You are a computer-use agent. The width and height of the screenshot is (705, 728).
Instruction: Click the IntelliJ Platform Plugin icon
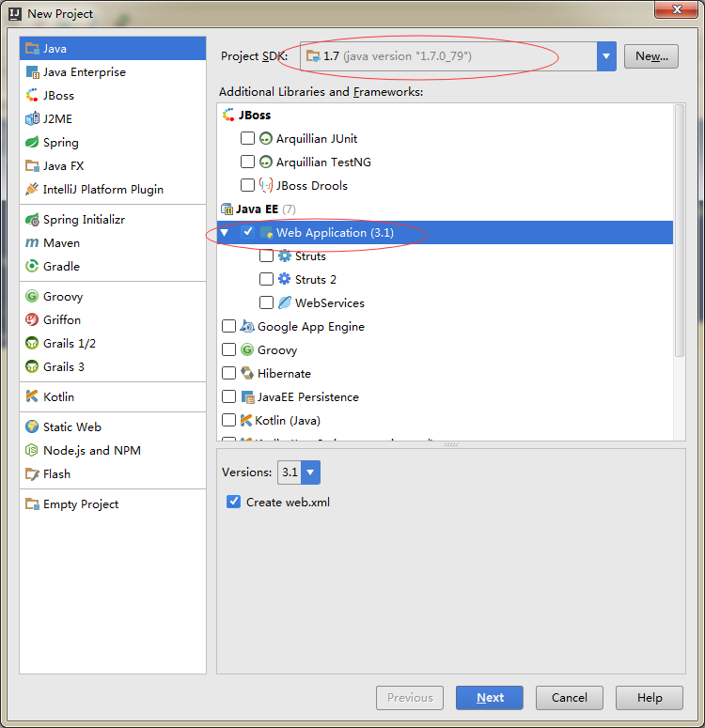click(32, 189)
